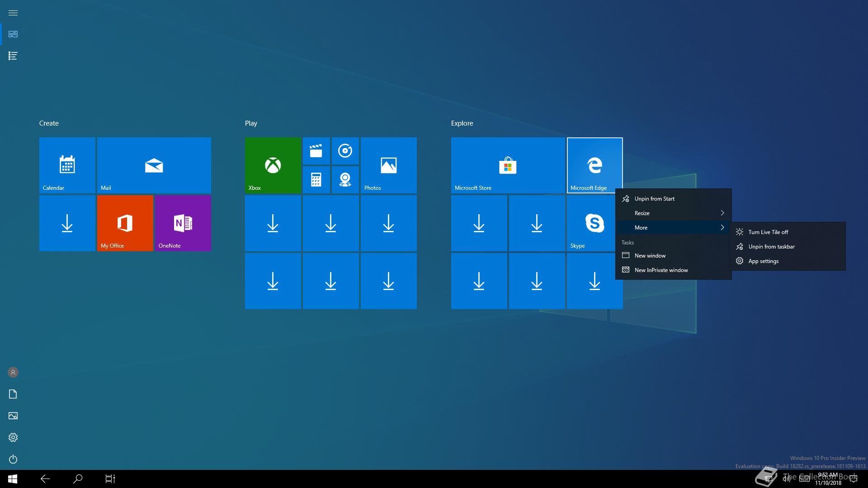Open Pictures from the Start sidebar
Image resolution: width=868 pixels, height=488 pixels.
13,416
